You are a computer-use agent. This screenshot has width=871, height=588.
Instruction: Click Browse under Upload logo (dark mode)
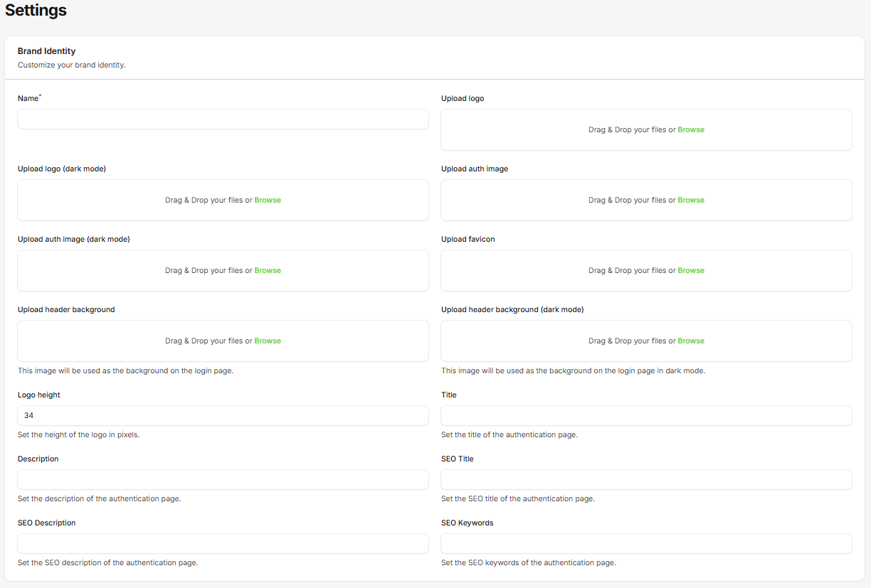coord(267,200)
